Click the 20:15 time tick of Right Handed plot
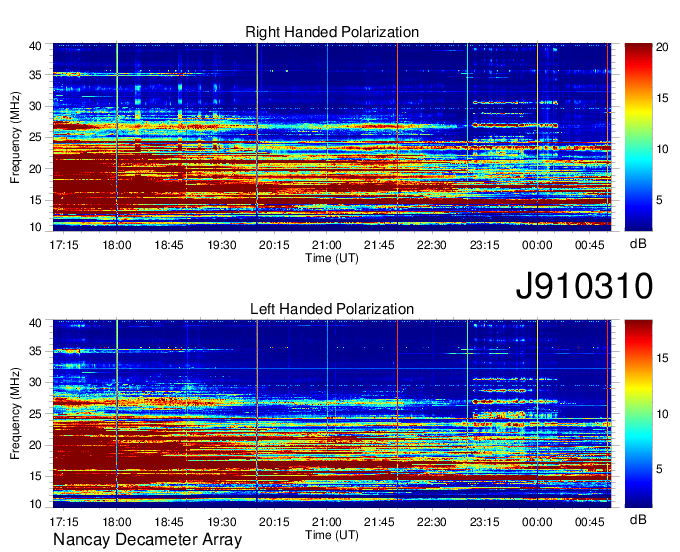The image size is (680, 552). pos(274,245)
